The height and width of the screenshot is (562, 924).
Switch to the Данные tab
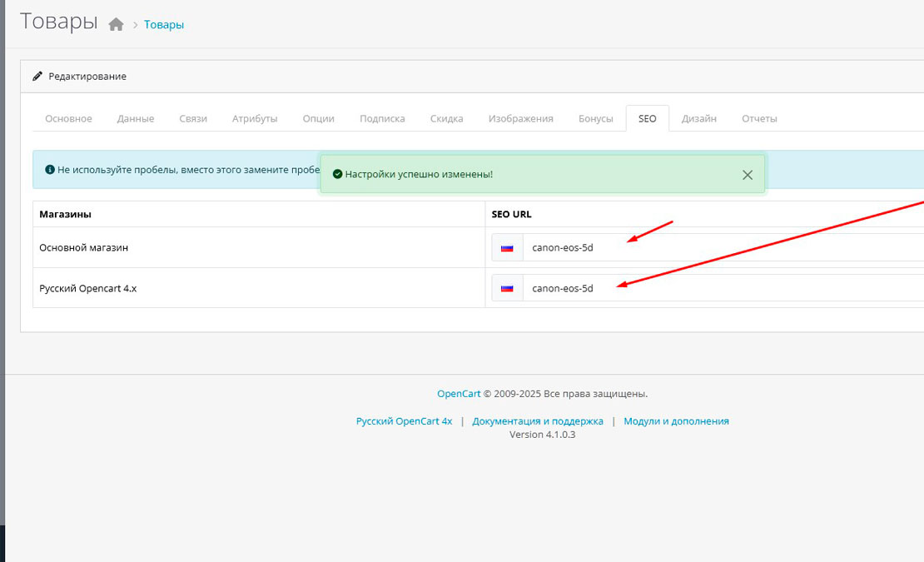[136, 118]
